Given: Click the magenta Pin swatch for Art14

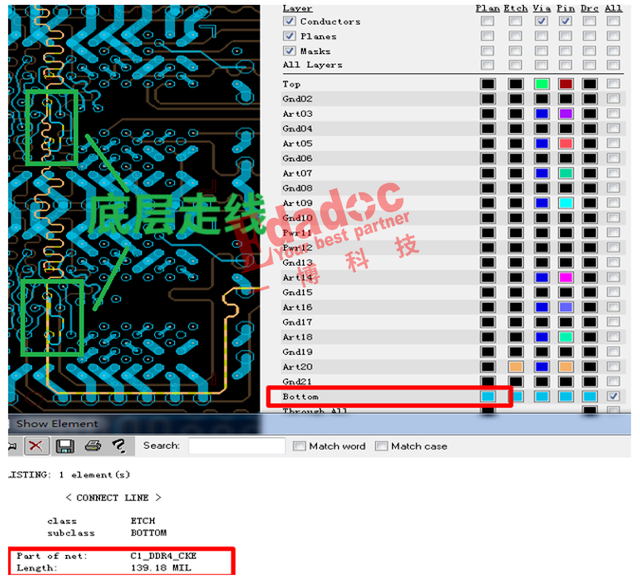Looking at the screenshot, I should (566, 278).
